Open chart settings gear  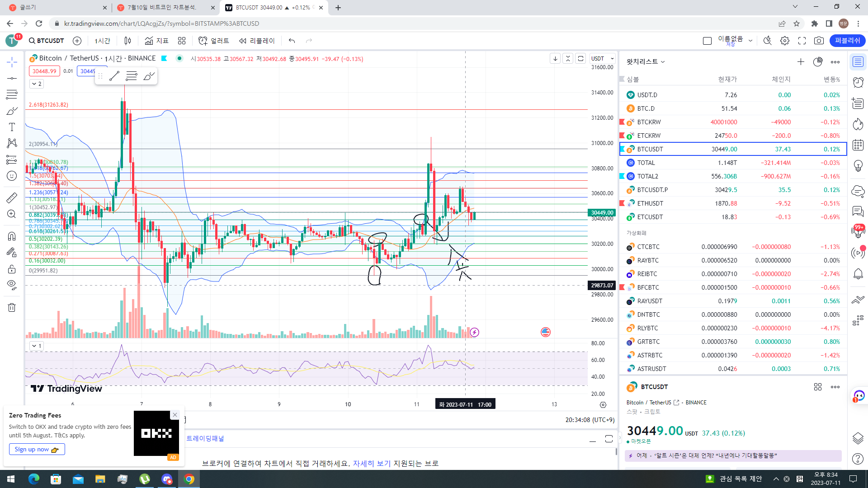[x=785, y=41]
